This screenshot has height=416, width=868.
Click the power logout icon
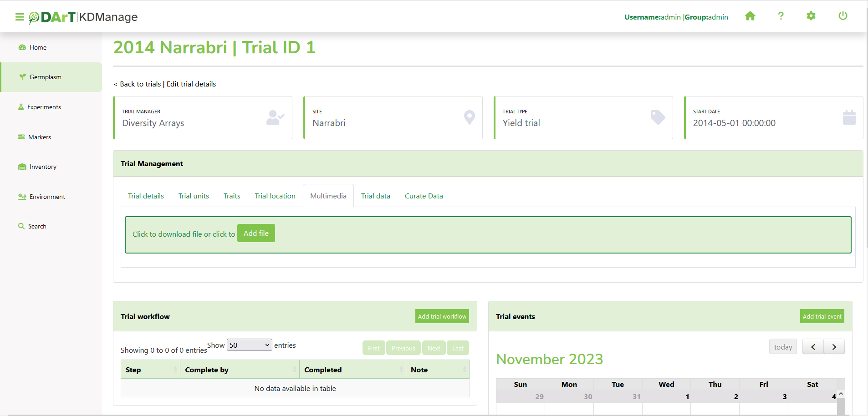[x=842, y=16]
